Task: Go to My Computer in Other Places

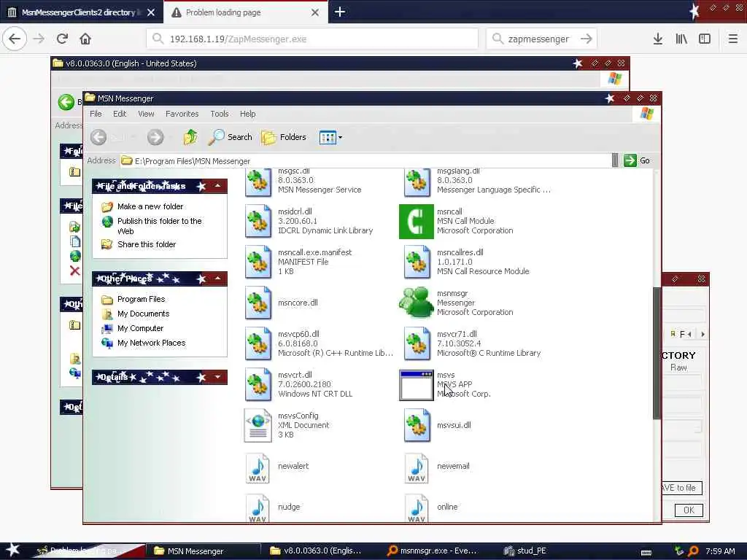Action: click(x=141, y=329)
